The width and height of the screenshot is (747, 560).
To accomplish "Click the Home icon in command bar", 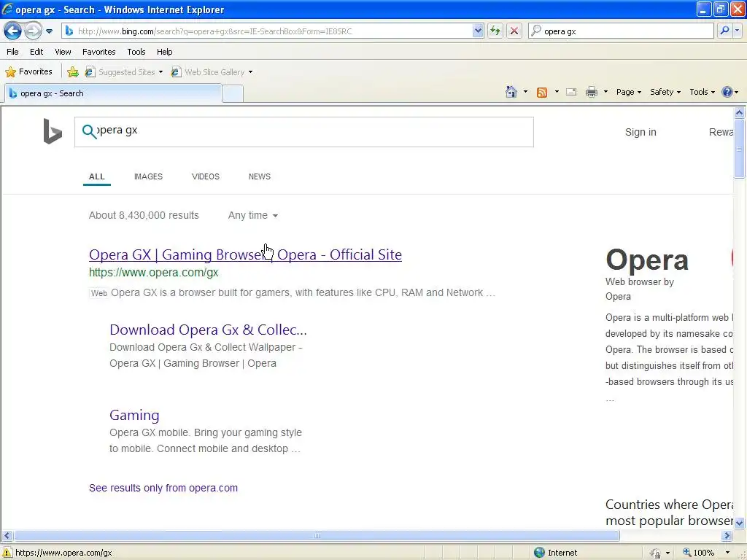I will 511,92.
